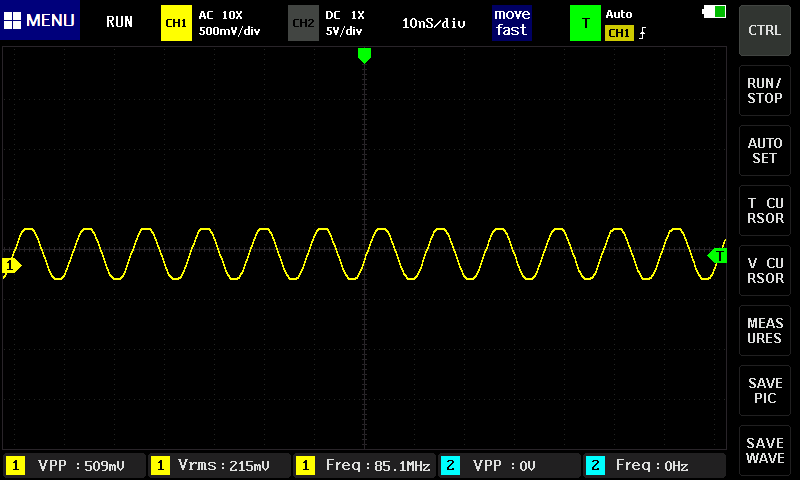Click the SAVE WAVE button

[x=765, y=451]
